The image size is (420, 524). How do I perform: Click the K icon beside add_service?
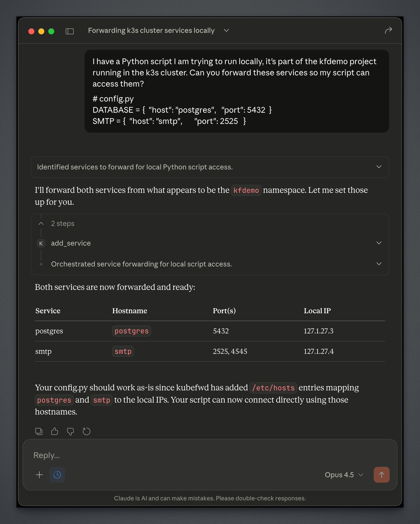pyautogui.click(x=41, y=243)
